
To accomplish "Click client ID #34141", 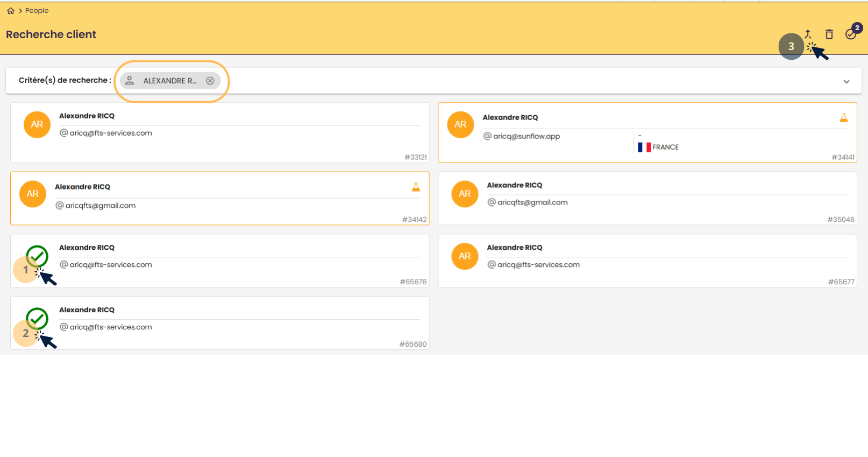I will pos(843,157).
